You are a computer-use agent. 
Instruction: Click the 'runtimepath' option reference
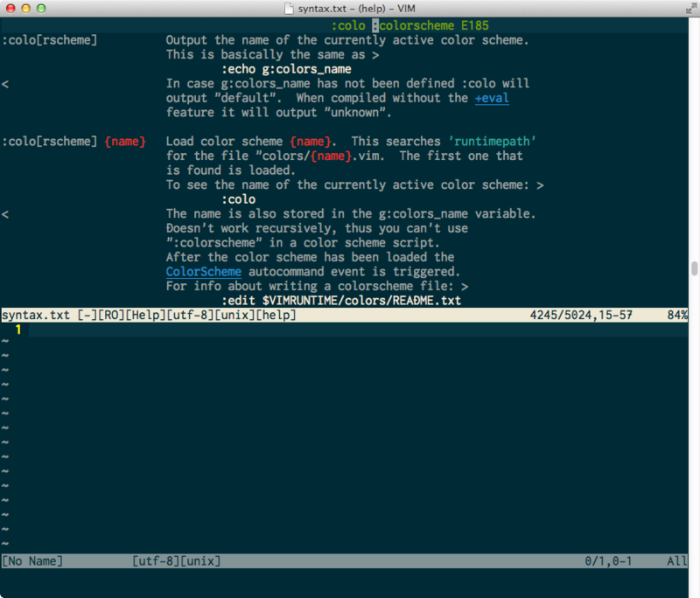pos(492,142)
